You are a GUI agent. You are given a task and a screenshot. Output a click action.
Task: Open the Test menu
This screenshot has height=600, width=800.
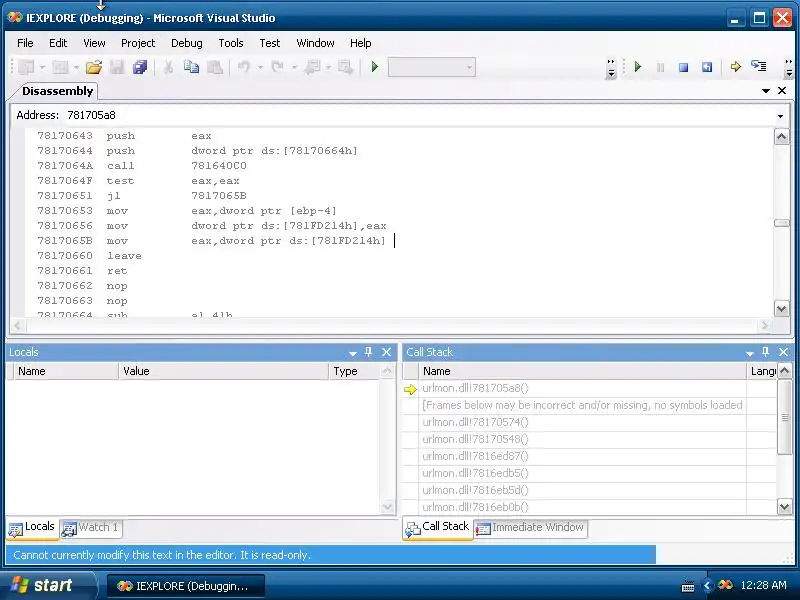click(x=269, y=43)
